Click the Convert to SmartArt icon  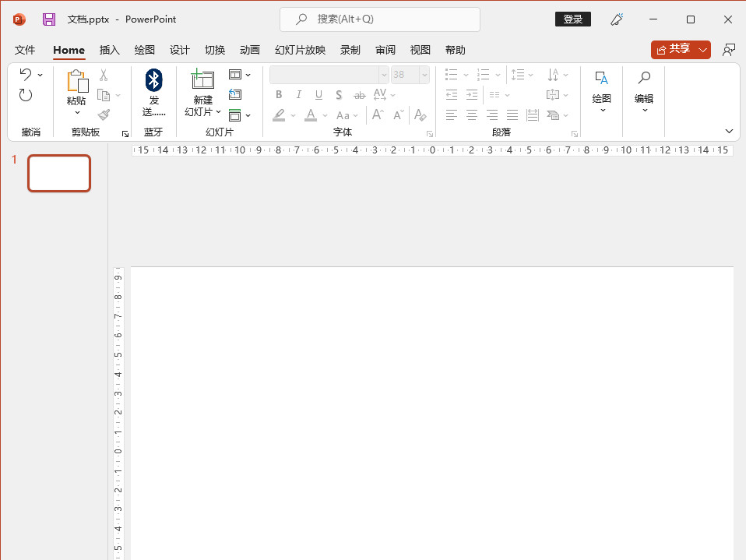(x=553, y=114)
